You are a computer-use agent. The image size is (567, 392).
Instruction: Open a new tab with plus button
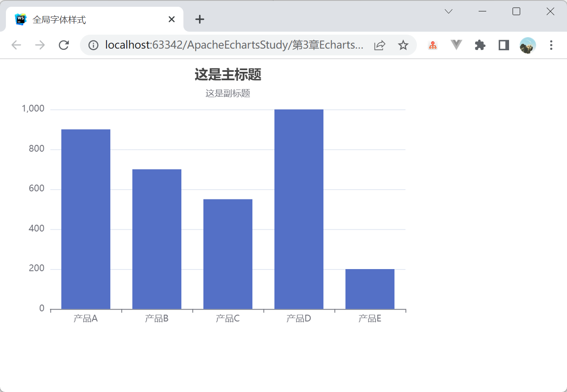200,19
